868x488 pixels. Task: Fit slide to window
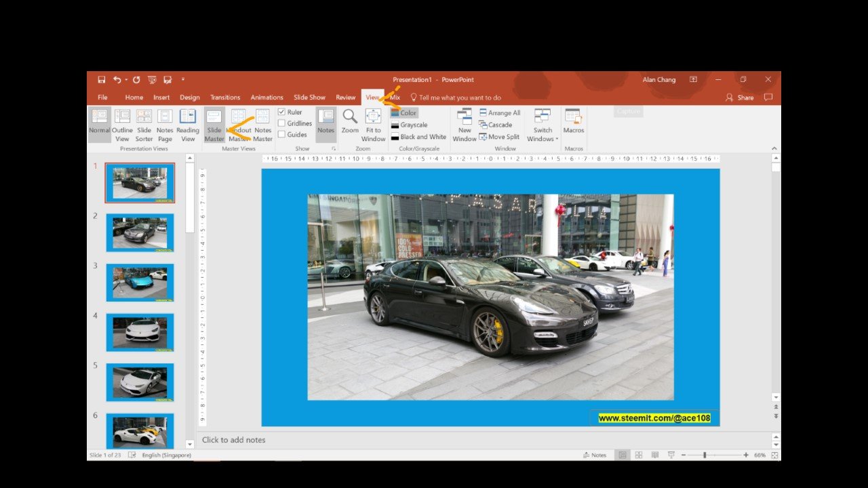373,125
